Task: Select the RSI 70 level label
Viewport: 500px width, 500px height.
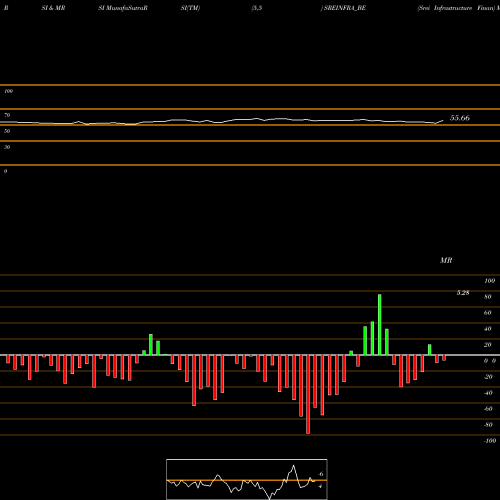Action: pyautogui.click(x=7, y=115)
